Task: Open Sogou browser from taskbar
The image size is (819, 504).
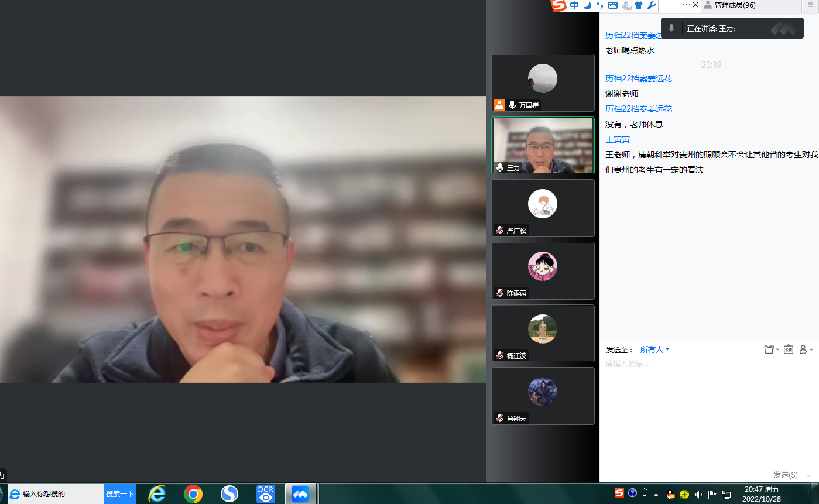Action: [x=229, y=494]
